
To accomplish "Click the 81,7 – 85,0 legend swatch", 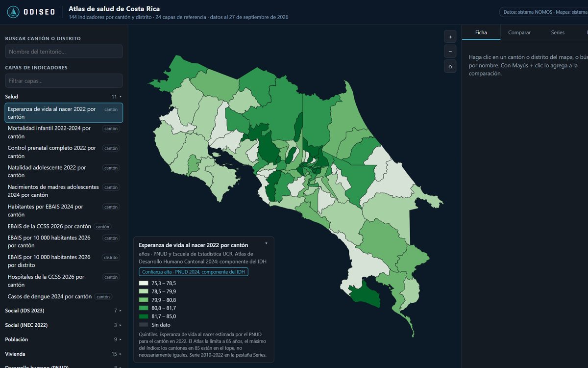I will point(144,316).
